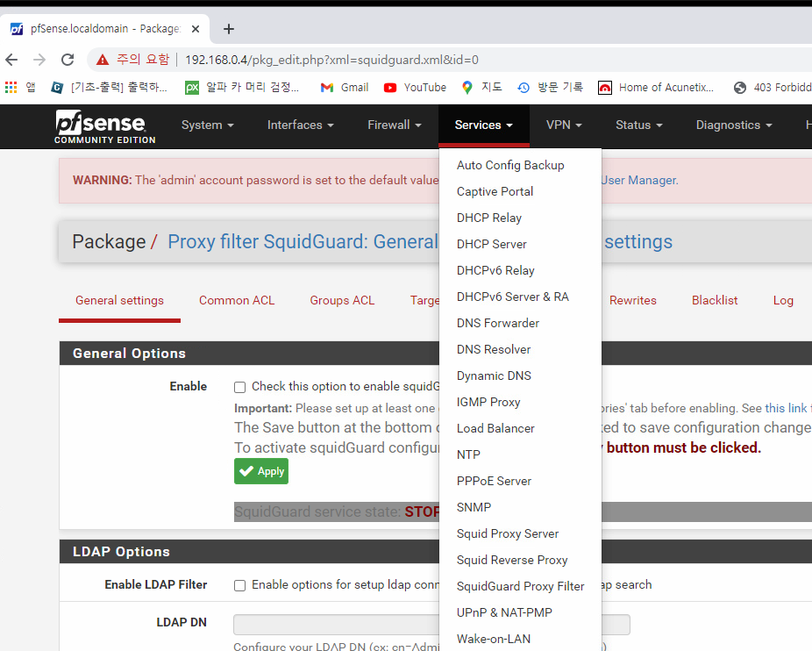Image resolution: width=812 pixels, height=651 pixels.
Task: Open Squid Reverse Proxy settings
Action: click(x=520, y=560)
